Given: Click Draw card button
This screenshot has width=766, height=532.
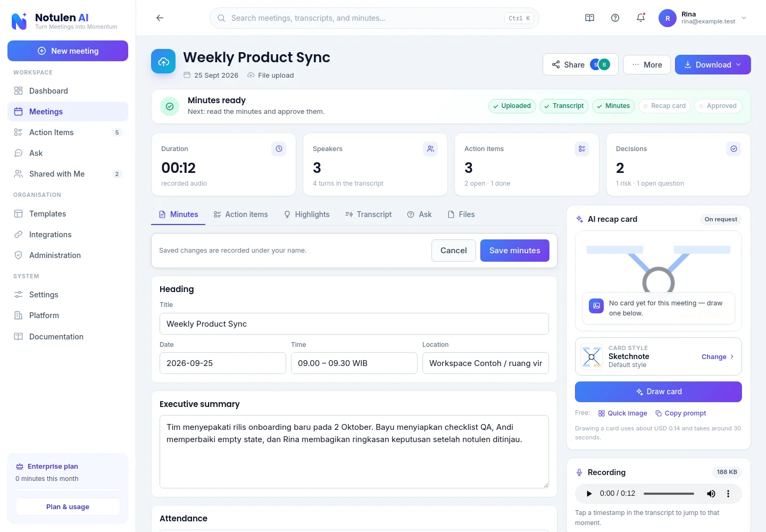Looking at the screenshot, I should (659, 392).
